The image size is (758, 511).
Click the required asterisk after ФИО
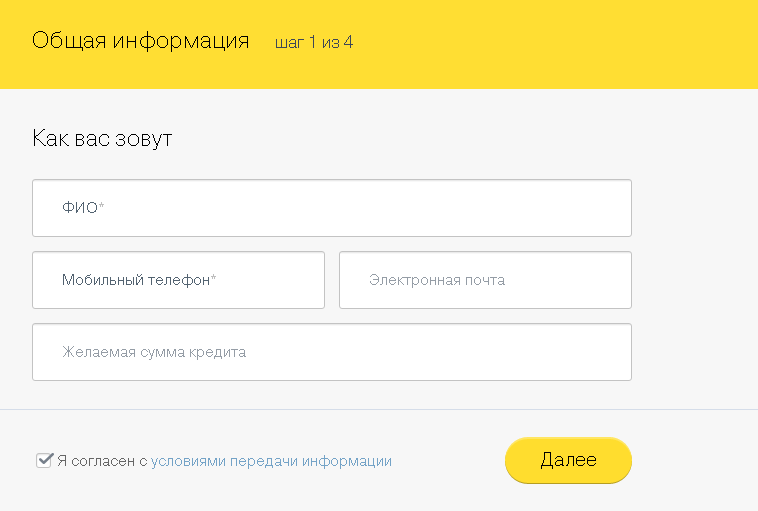click(x=102, y=206)
